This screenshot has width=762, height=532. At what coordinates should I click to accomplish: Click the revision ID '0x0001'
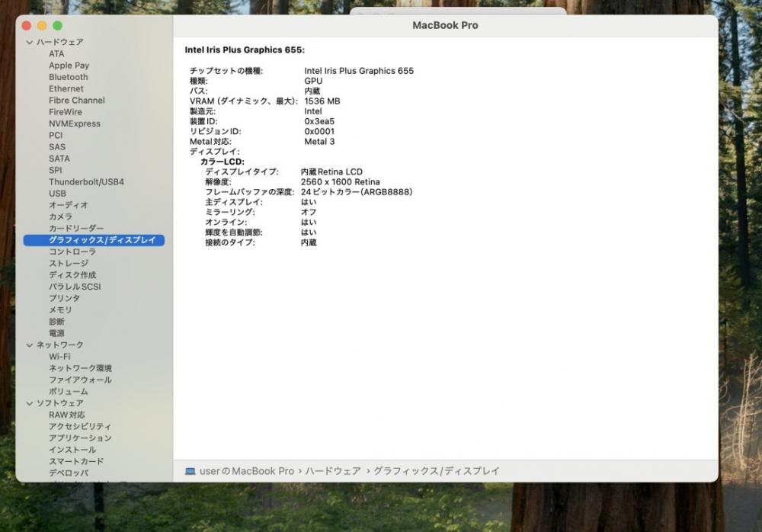click(319, 132)
